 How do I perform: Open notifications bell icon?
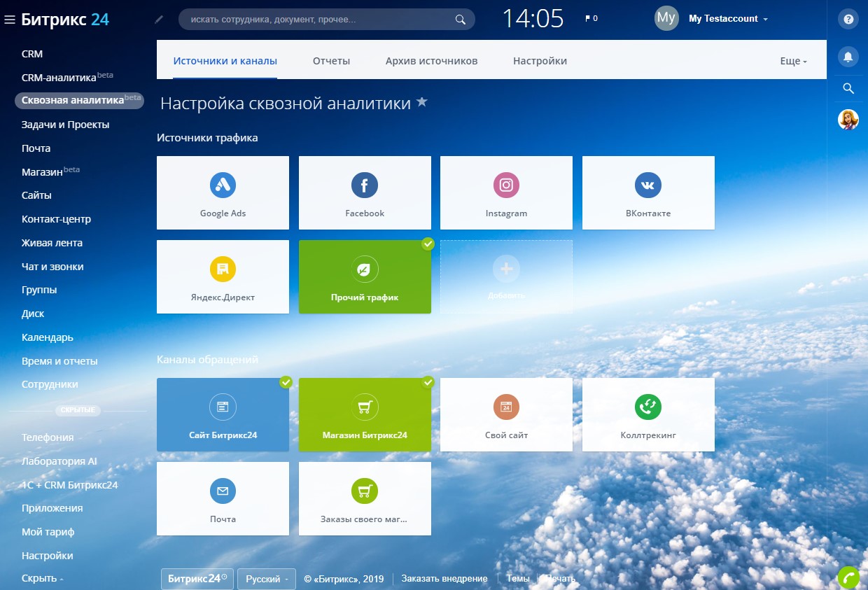(x=848, y=56)
